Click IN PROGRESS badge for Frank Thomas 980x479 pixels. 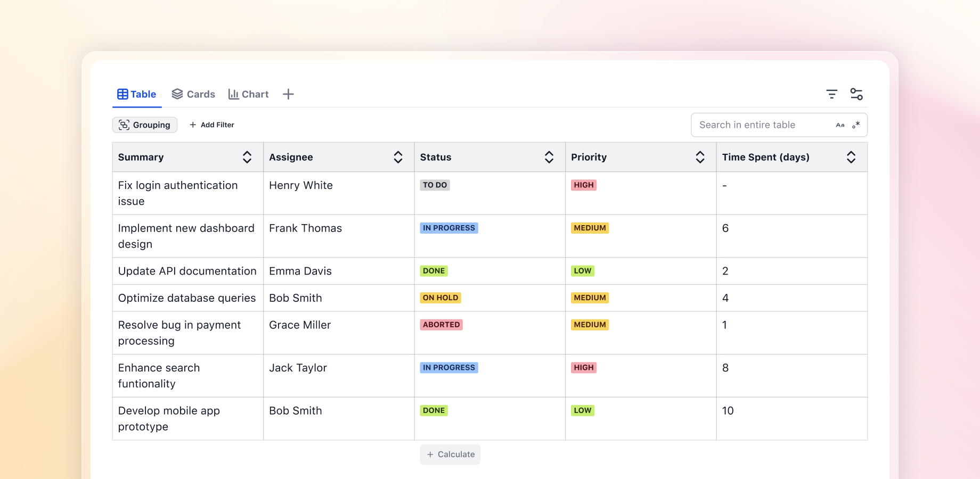[449, 228]
